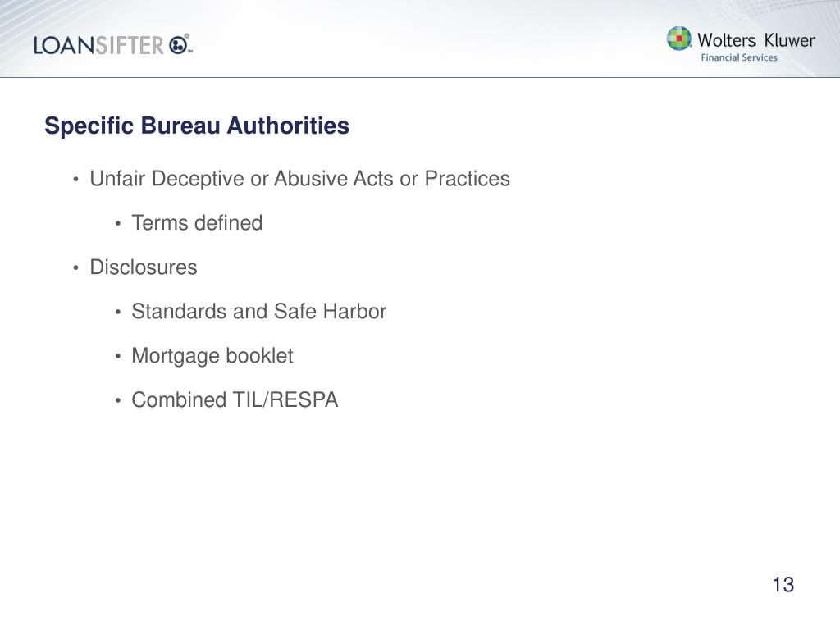Image resolution: width=840 pixels, height=630 pixels.
Task: Click the Disclosures bullet text
Action: point(143,267)
